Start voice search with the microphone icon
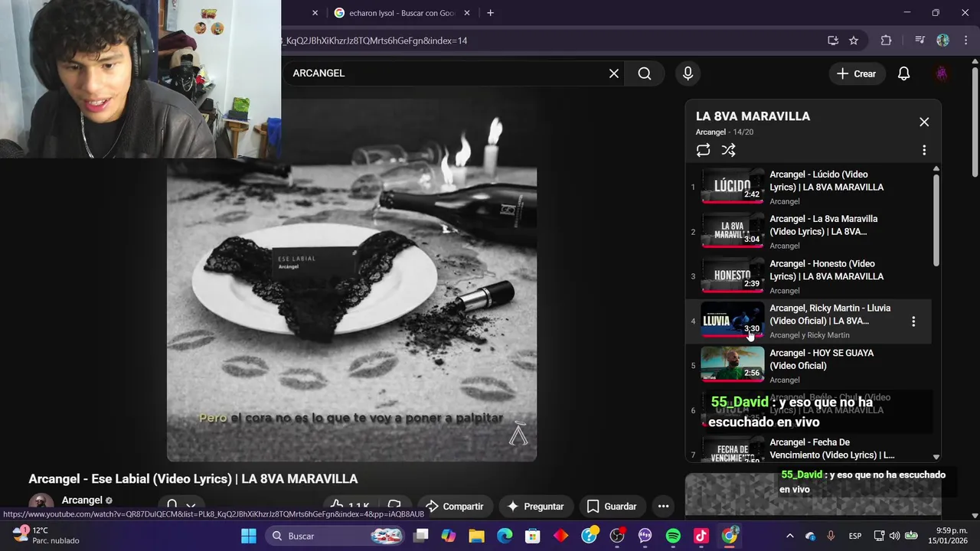Image resolution: width=980 pixels, height=551 pixels. 688,73
